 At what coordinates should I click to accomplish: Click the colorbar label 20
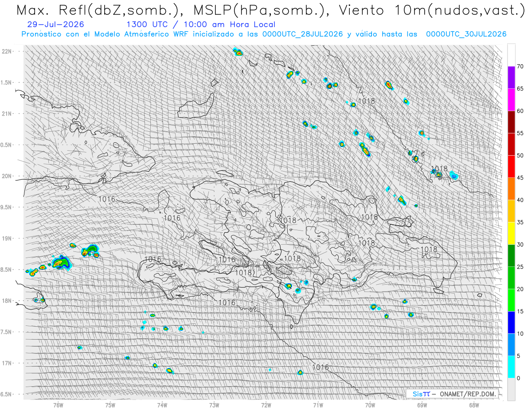coord(520,289)
